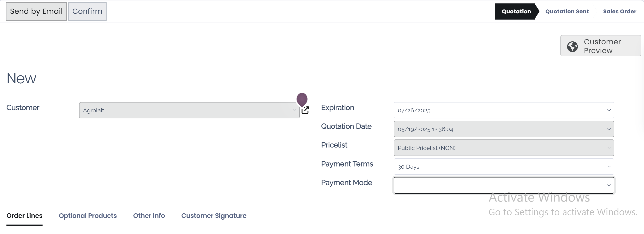This screenshot has width=644, height=234.
Task: Click the Send by Email button
Action: pyautogui.click(x=36, y=11)
